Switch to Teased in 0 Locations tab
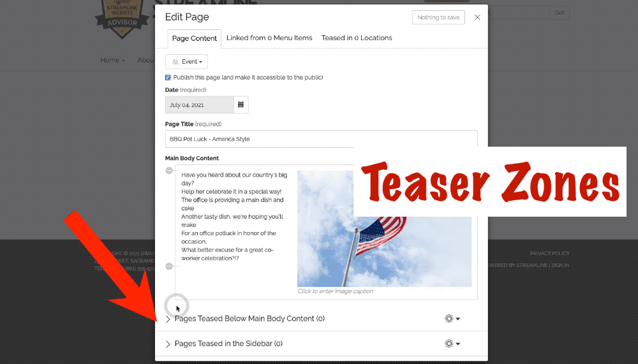This screenshot has width=638, height=364. pos(357,38)
